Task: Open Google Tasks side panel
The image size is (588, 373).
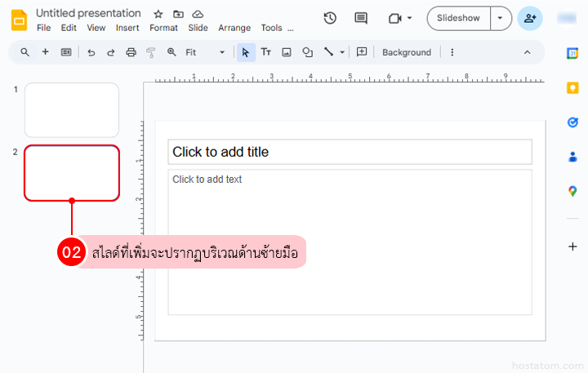Action: coord(572,122)
